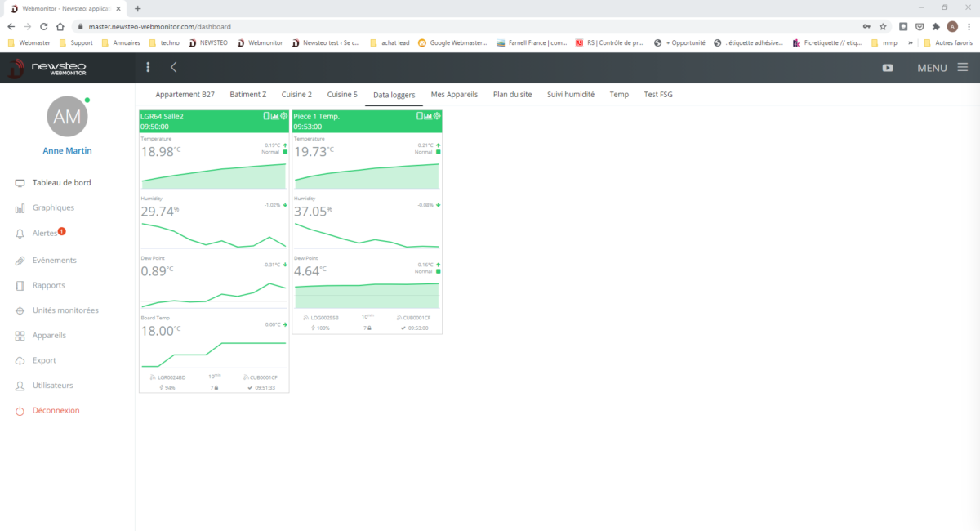Open device view icon on Piece 1 Temp. card
Viewport: 980px width, 531px height.
[x=420, y=116]
